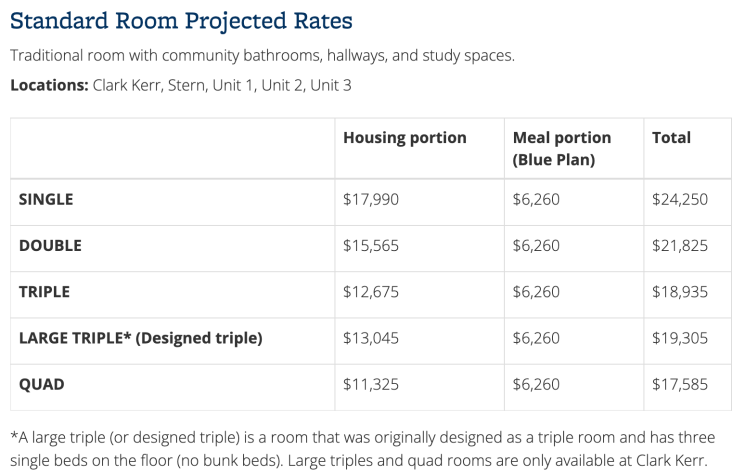
Task: Click the Housing portion column header
Action: (x=404, y=138)
